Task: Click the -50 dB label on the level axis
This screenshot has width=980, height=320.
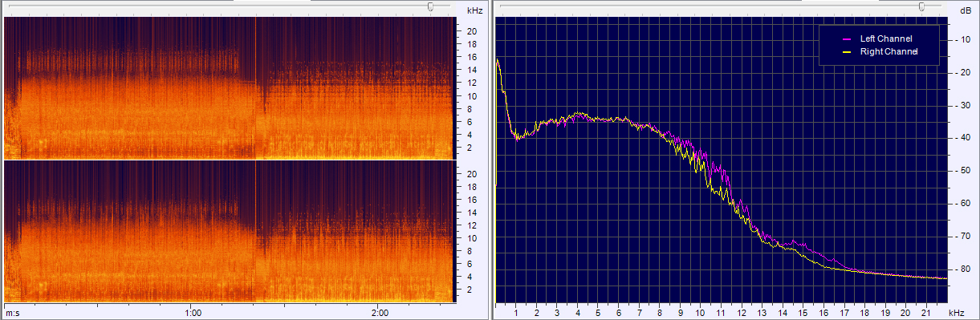Action: pos(964,171)
